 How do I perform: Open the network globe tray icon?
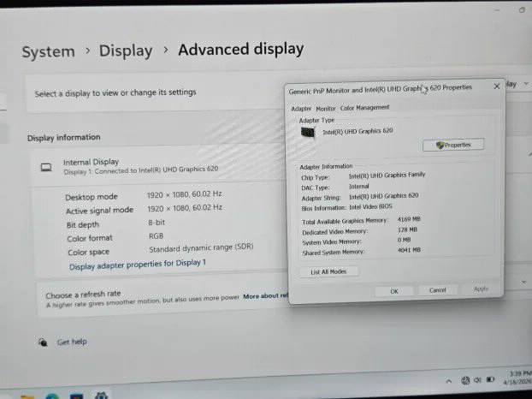(465, 381)
